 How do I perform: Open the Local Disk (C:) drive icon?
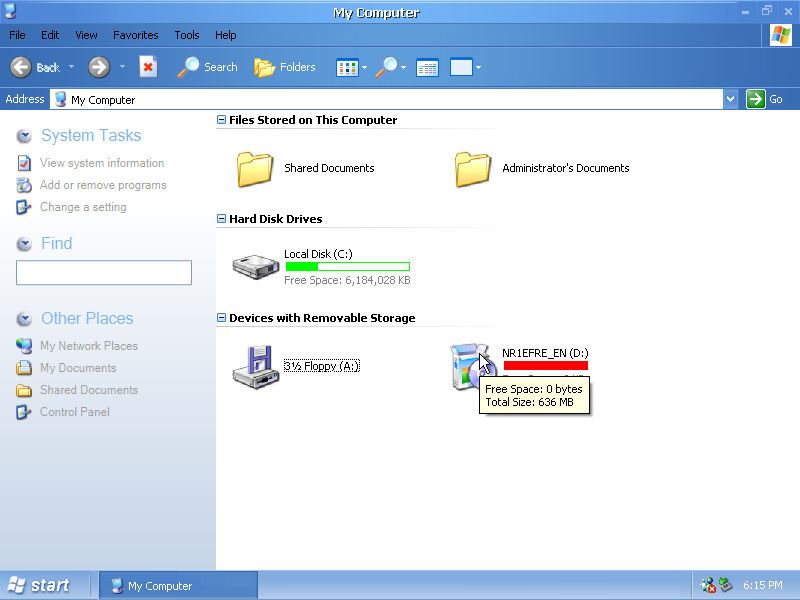(x=257, y=266)
